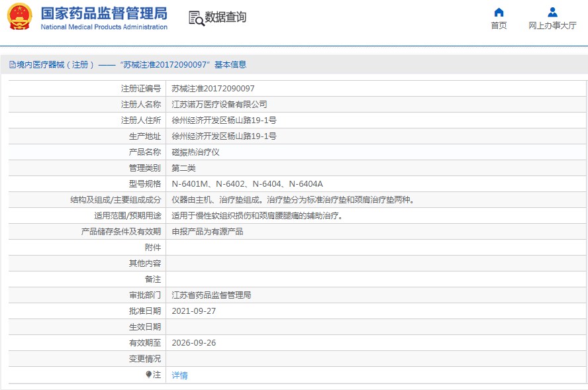Open the 详情 details link
Viewport: 588px width, 390px height.
(179, 375)
